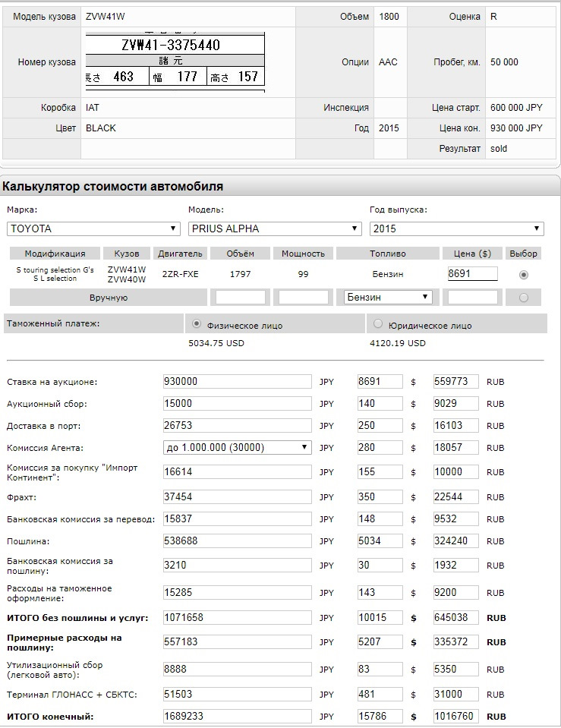Click the manual Мощность input in Вручную row
Screen dimensions: 561x728
(x=303, y=297)
